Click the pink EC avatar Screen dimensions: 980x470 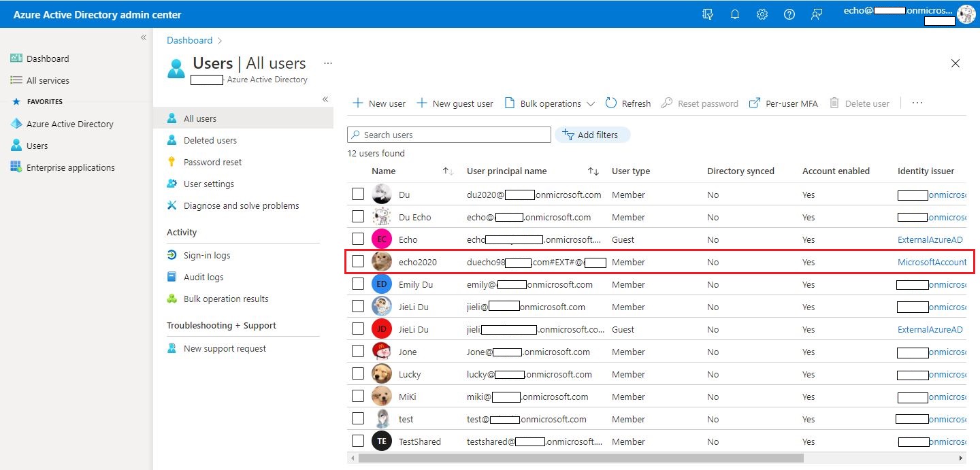tap(382, 239)
